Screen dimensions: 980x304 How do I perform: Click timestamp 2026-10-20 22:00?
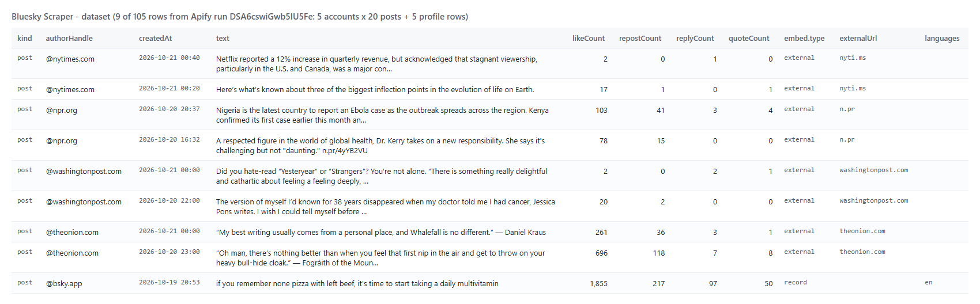click(169, 201)
